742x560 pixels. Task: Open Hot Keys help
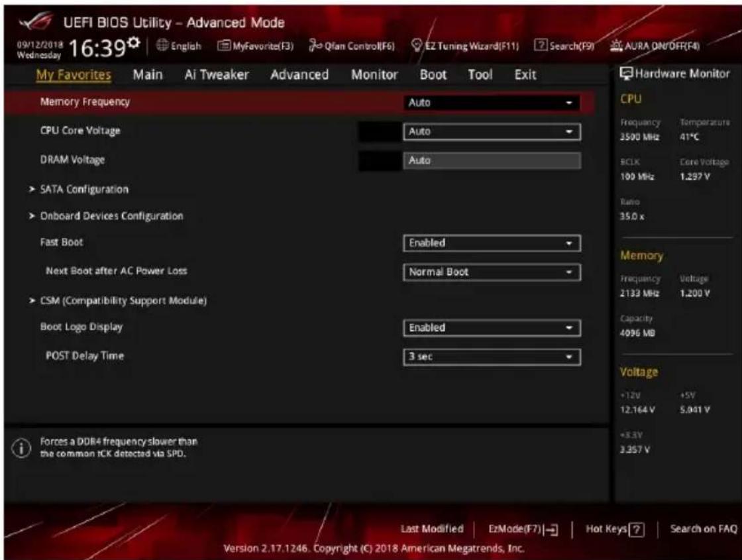pos(615,530)
